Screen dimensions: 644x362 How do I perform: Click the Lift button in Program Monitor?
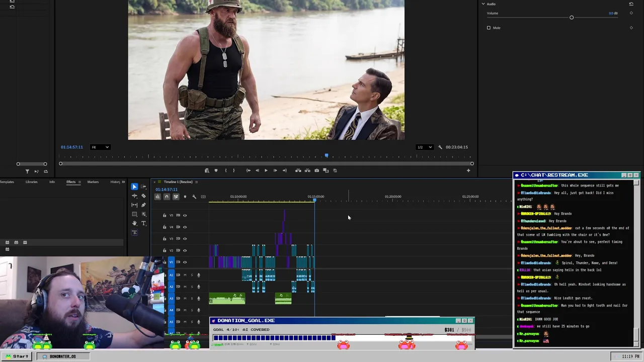tap(298, 170)
